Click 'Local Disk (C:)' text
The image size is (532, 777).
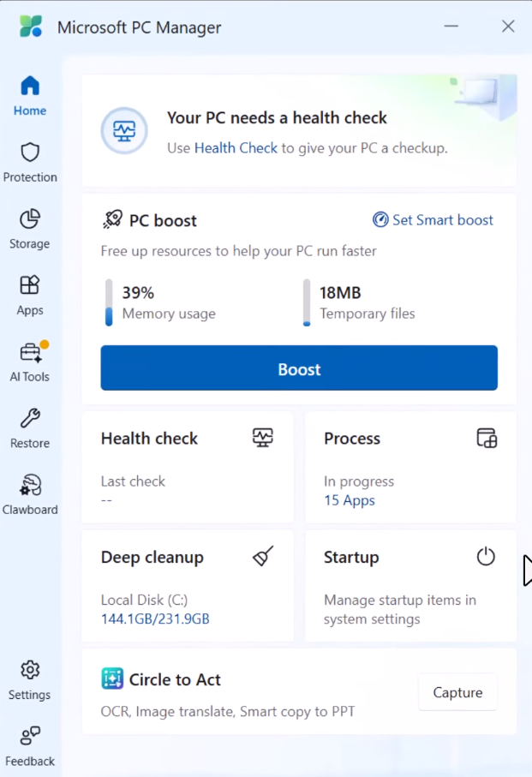144,600
